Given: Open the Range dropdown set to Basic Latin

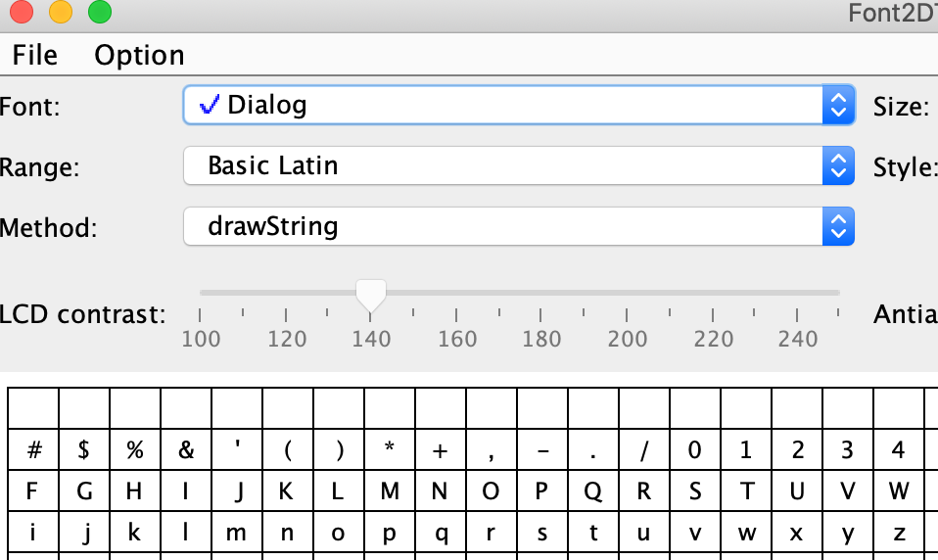Looking at the screenshot, I should click(518, 166).
